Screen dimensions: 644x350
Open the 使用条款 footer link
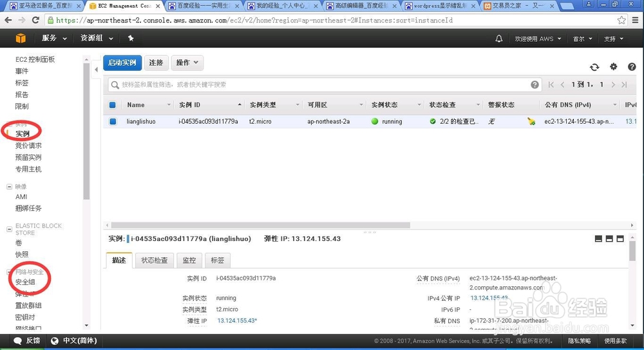click(x=615, y=341)
